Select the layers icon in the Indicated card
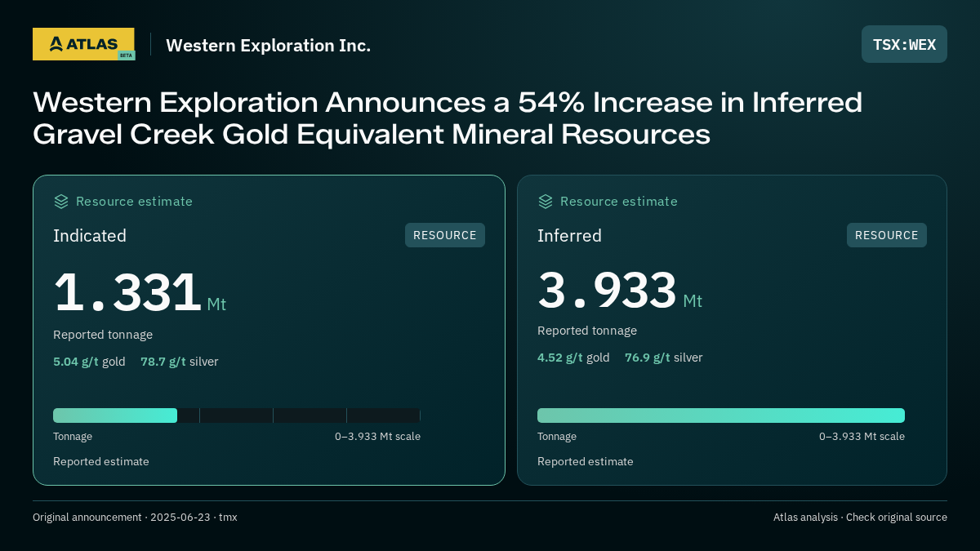Screen dimensions: 980x551 pyautogui.click(x=61, y=202)
